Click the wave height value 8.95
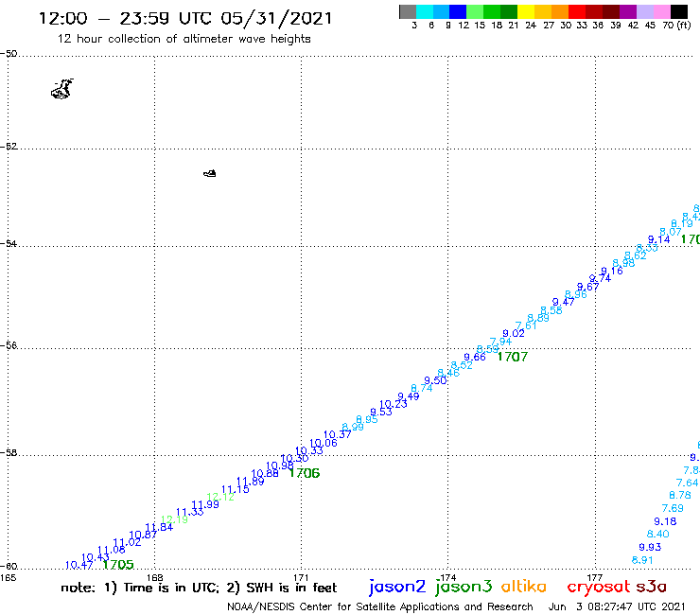The height and width of the screenshot is (615, 700). click(367, 419)
